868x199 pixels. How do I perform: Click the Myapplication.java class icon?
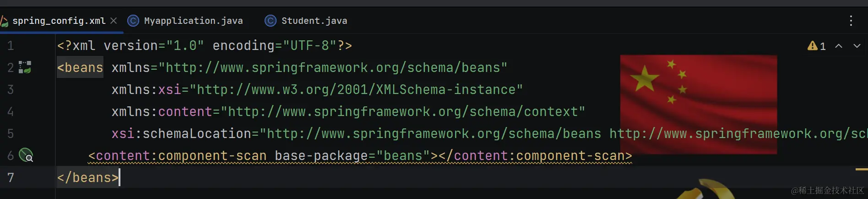pos(133,21)
